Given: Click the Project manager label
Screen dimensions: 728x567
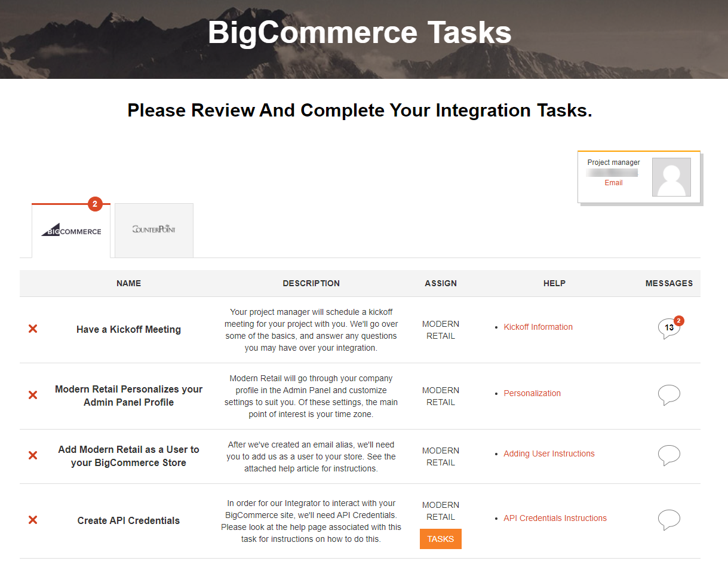Looking at the screenshot, I should point(613,163).
